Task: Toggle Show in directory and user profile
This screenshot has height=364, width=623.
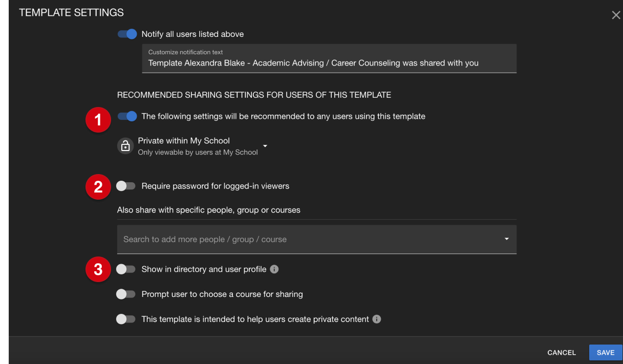Action: tap(126, 269)
